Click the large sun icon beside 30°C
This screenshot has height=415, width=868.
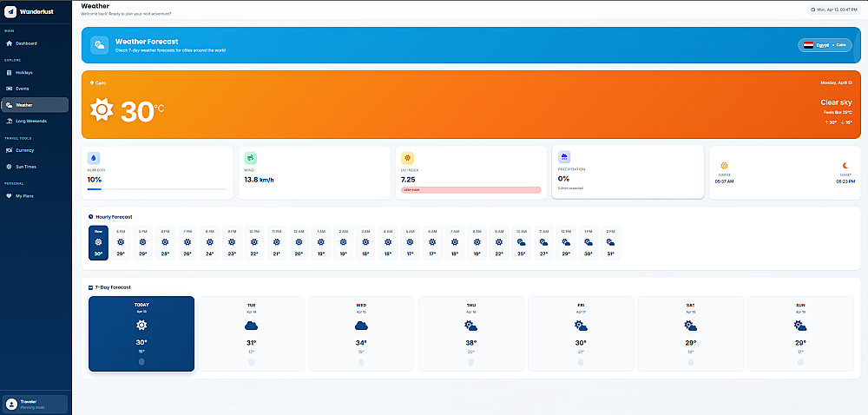pyautogui.click(x=102, y=109)
